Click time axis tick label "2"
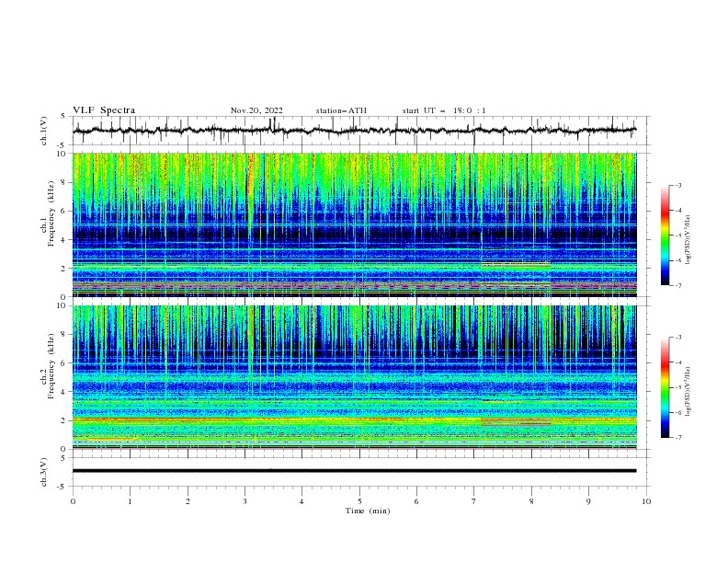This screenshot has height=563, width=728. tap(188, 501)
